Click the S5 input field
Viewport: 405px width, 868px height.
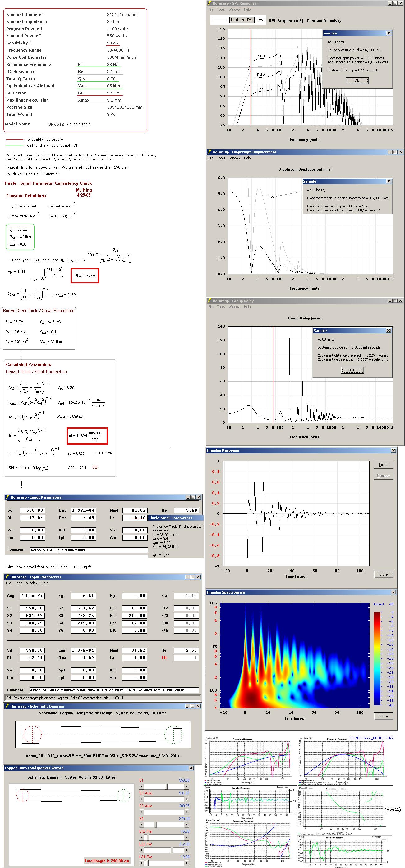[x=83, y=631]
